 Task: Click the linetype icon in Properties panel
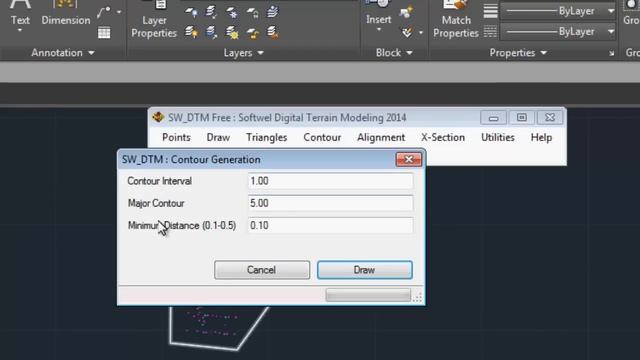tap(490, 31)
